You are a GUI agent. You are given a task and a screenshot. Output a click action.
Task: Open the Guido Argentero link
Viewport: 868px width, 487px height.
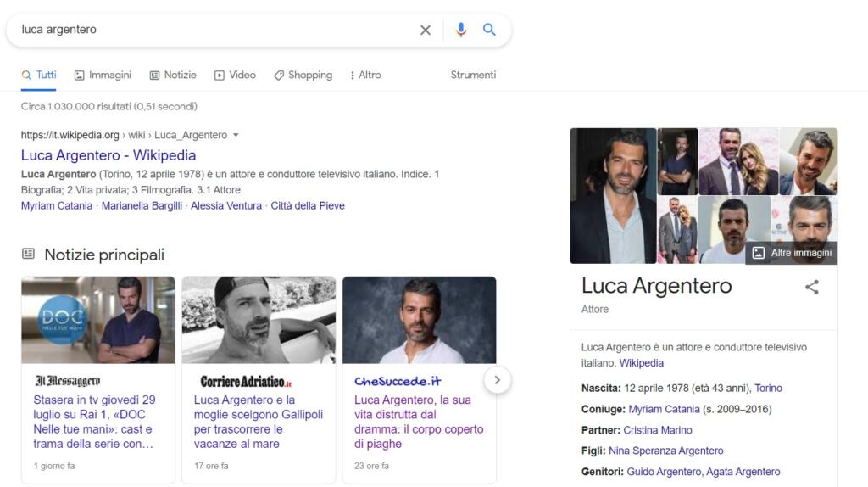pos(664,472)
